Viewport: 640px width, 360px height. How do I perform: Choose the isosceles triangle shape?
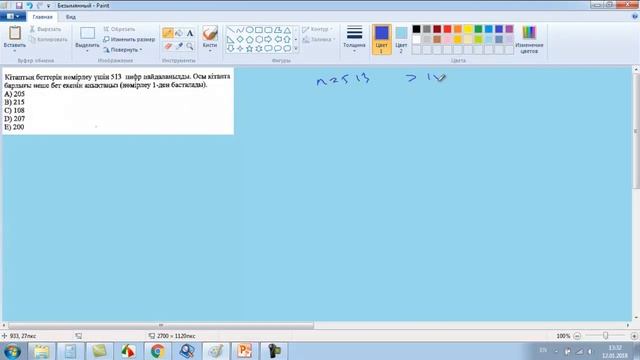(x=287, y=30)
